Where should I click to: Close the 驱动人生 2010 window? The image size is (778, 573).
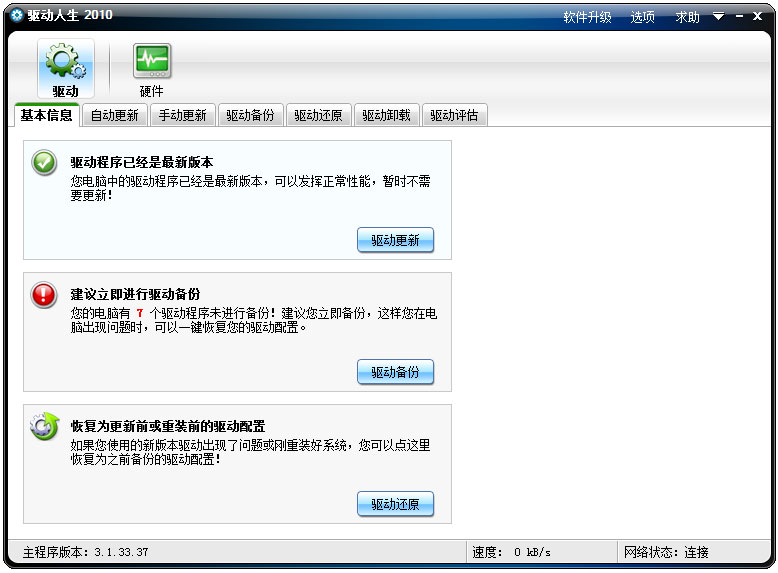pos(757,16)
